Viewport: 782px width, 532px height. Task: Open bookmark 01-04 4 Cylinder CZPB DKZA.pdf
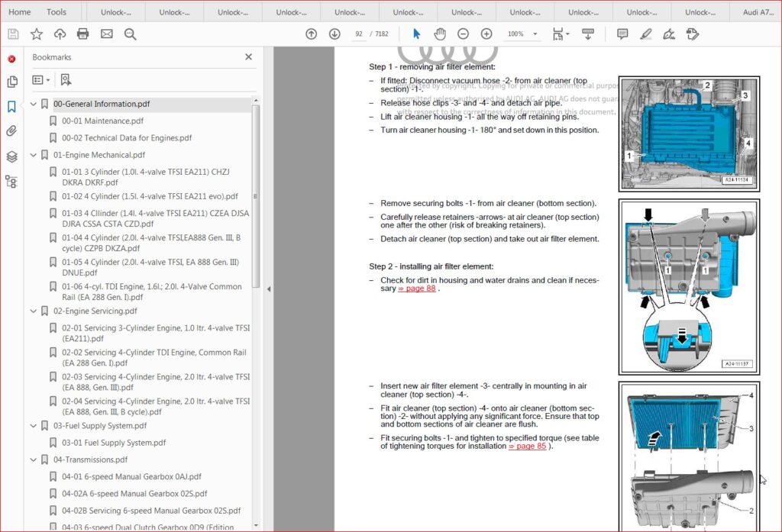(x=151, y=243)
